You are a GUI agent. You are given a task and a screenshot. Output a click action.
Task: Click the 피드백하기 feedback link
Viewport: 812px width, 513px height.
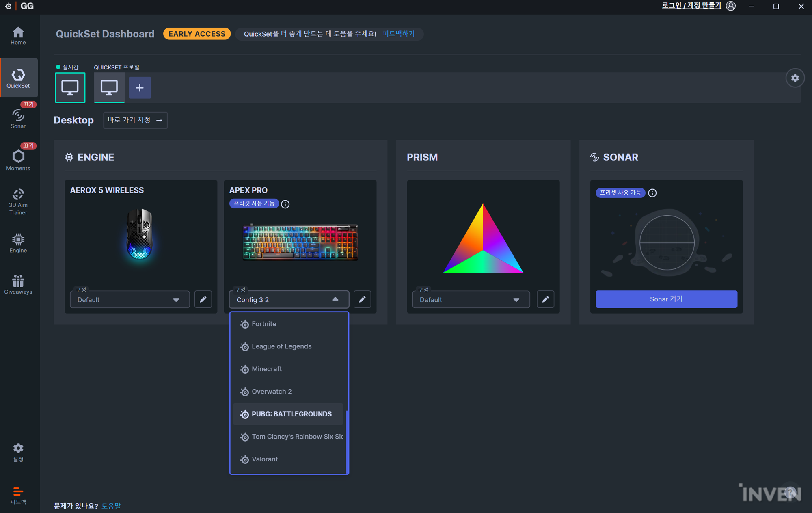398,34
